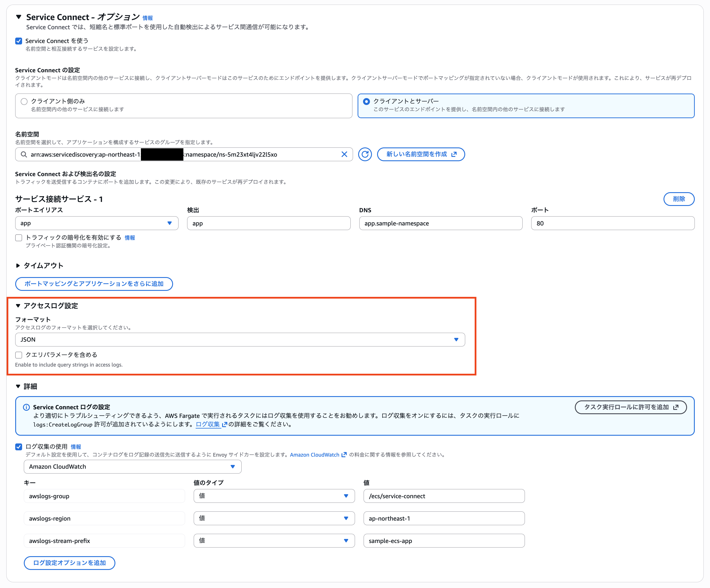Screen dimensions: 710x588
Task: Enable トラフィックの暗号化を有効にする checkbox
Action: 19,238
